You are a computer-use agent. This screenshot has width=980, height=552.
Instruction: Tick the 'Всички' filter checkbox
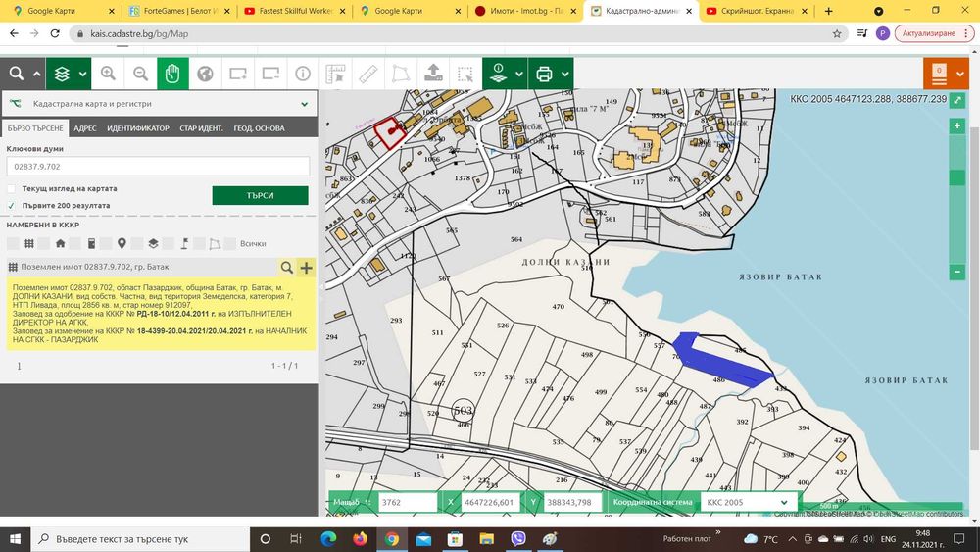click(x=232, y=243)
